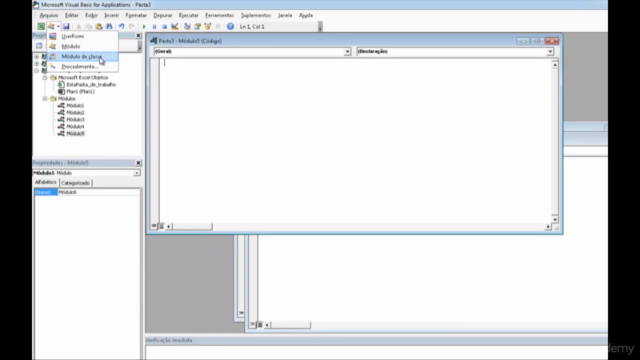Select Módulo2 in the project tree
The image size is (640, 360).
click(x=75, y=113)
